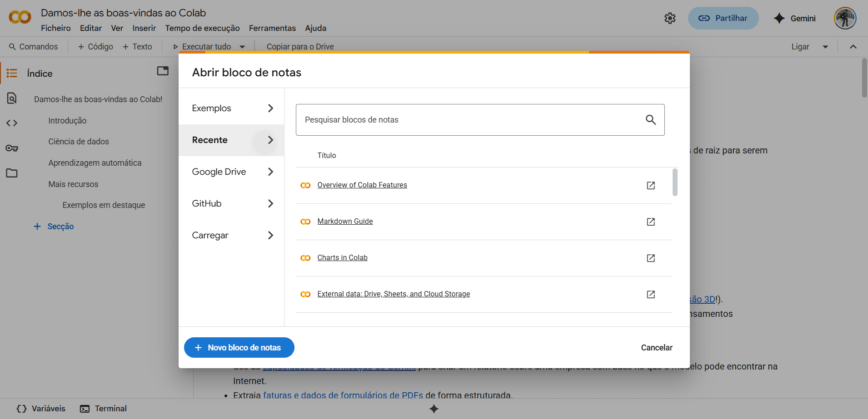Image resolution: width=868 pixels, height=419 pixels.
Task: Focus the Pesquisar blocos de notas field
Action: tap(480, 120)
